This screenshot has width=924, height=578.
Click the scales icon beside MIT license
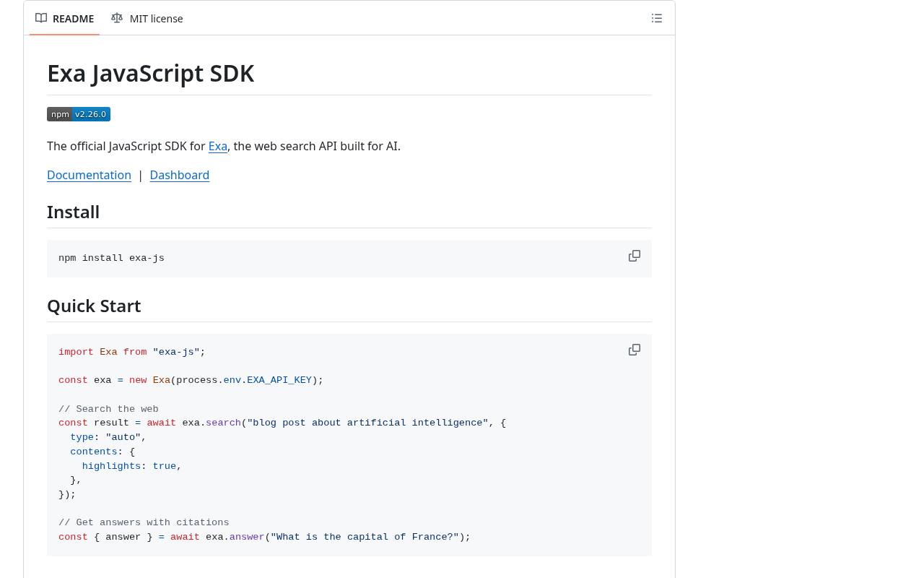117,18
